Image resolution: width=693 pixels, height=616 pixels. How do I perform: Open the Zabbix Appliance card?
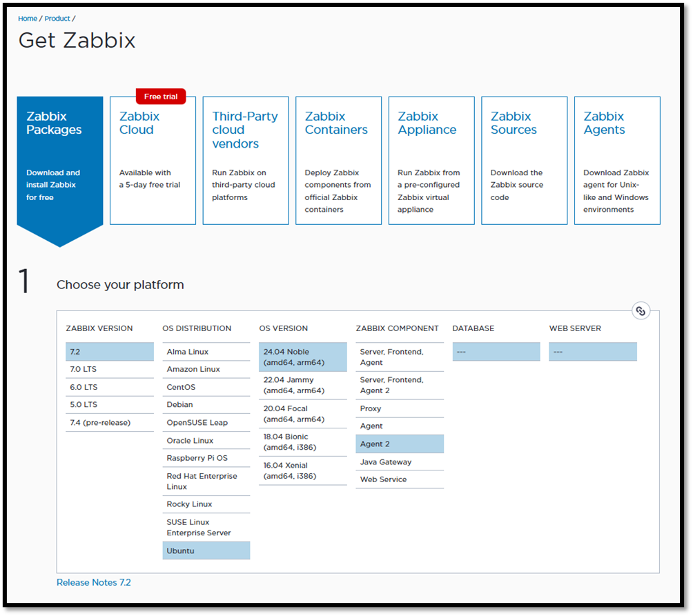point(431,160)
